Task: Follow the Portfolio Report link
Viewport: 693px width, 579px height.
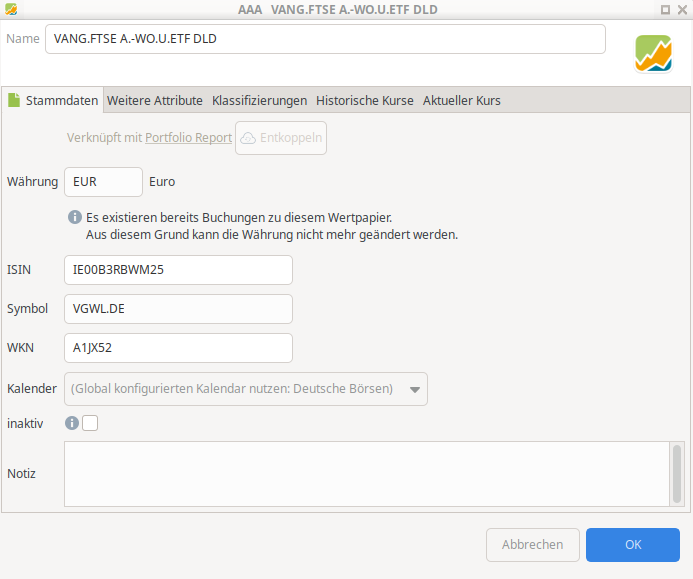Action: click(188, 137)
